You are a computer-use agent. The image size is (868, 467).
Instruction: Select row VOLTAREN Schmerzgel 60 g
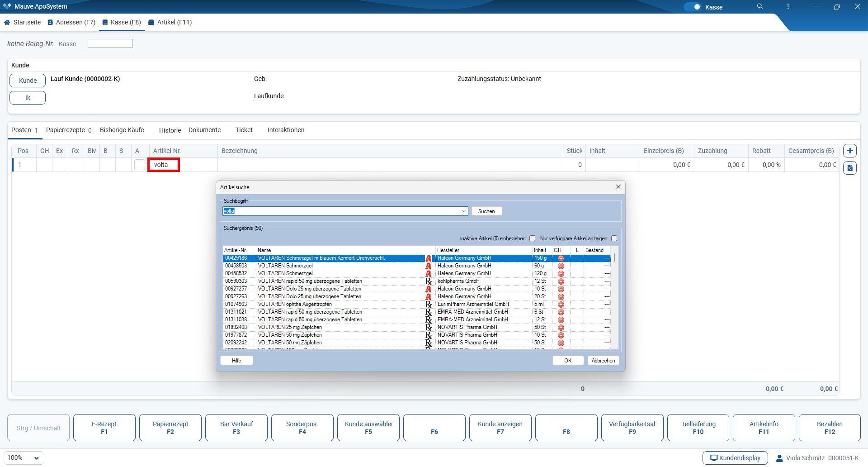coord(416,266)
